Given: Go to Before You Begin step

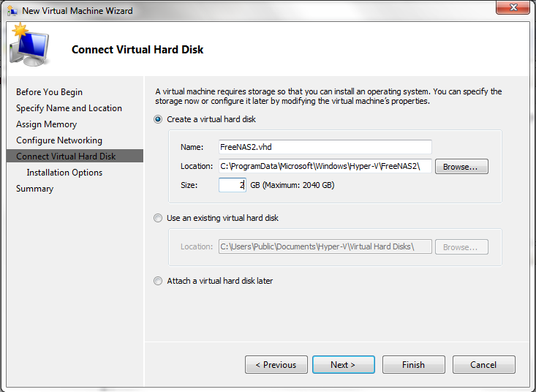Looking at the screenshot, I should [x=49, y=92].
